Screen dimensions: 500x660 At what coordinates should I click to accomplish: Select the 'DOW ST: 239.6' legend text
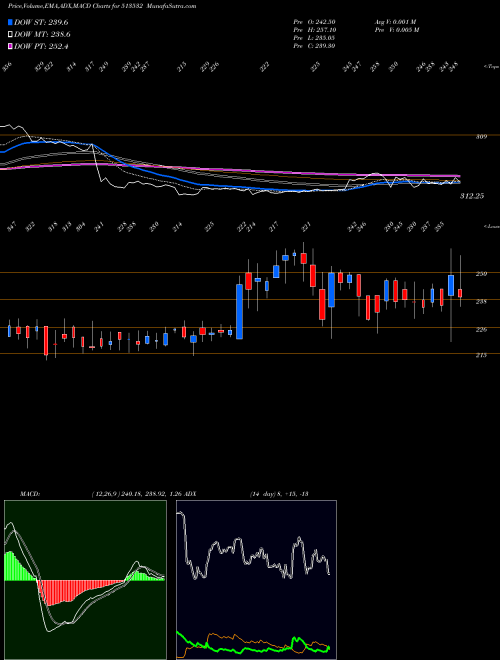(x=41, y=22)
